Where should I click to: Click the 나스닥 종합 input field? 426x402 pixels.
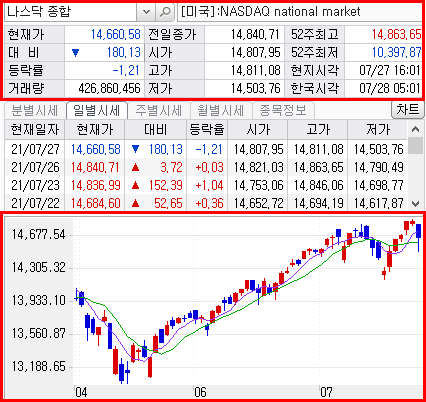coord(71,12)
